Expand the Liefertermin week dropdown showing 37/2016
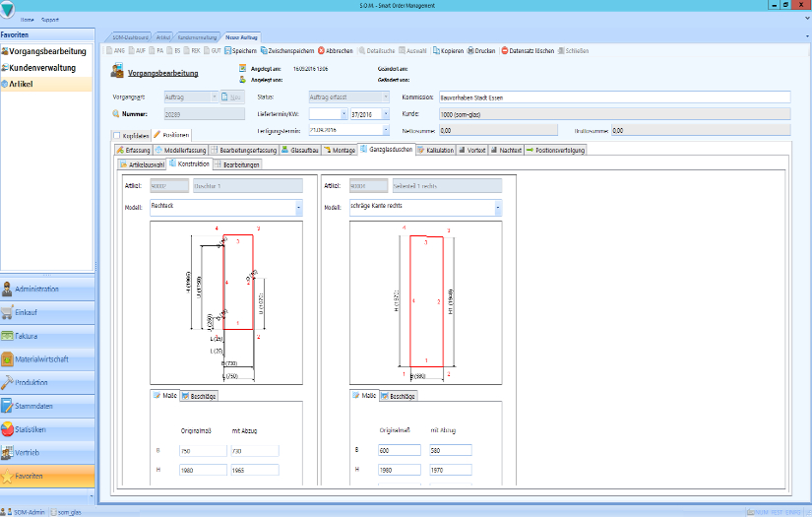Image resolution: width=812 pixels, height=517 pixels. [x=386, y=114]
